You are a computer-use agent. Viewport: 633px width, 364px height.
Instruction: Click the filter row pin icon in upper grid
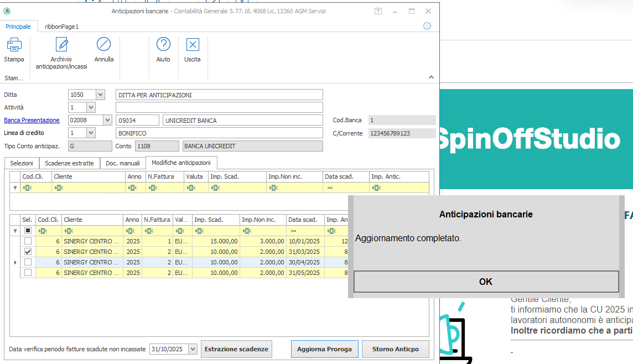tap(15, 188)
